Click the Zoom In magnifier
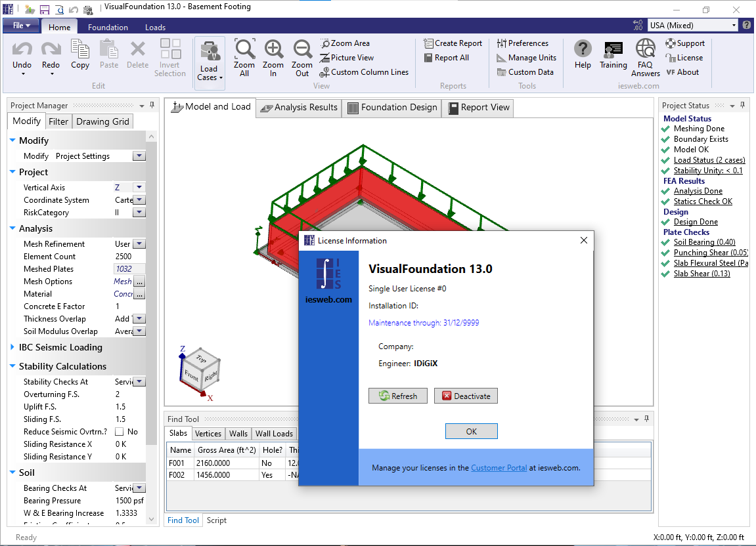The image size is (756, 546). 273,49
